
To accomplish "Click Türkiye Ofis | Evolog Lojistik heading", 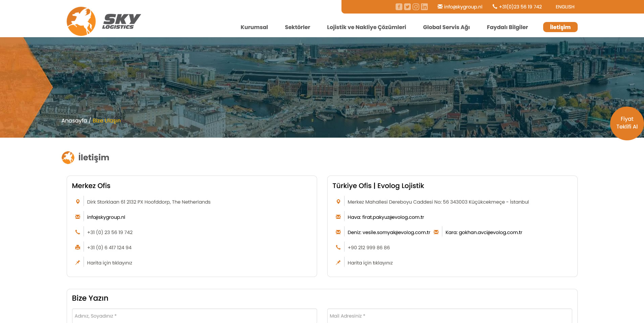I will coord(378,186).
